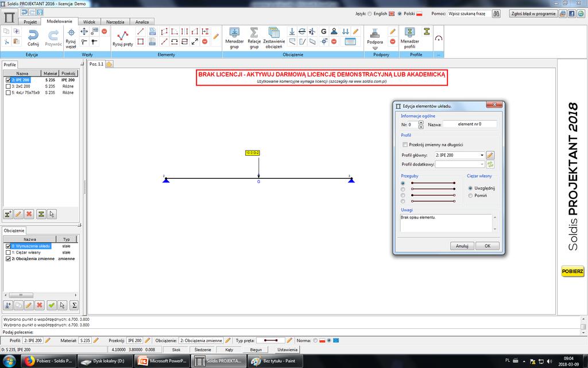Open Relacje grup sigma tool
588x368 pixels.
[x=254, y=32]
